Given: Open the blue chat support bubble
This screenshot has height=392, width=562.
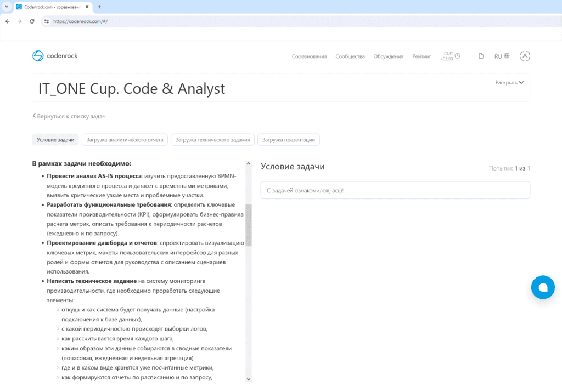Looking at the screenshot, I should (543, 287).
